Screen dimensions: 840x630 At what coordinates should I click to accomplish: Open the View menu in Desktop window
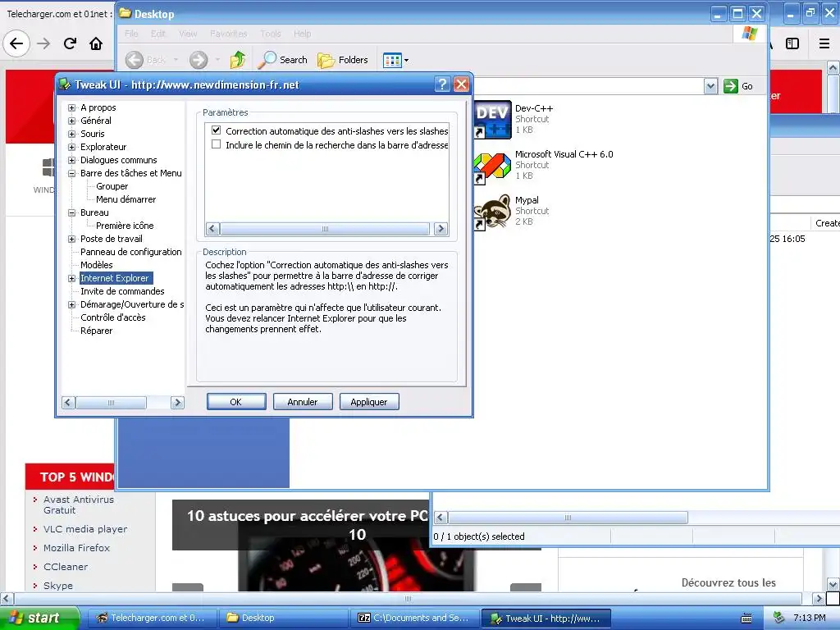(188, 34)
